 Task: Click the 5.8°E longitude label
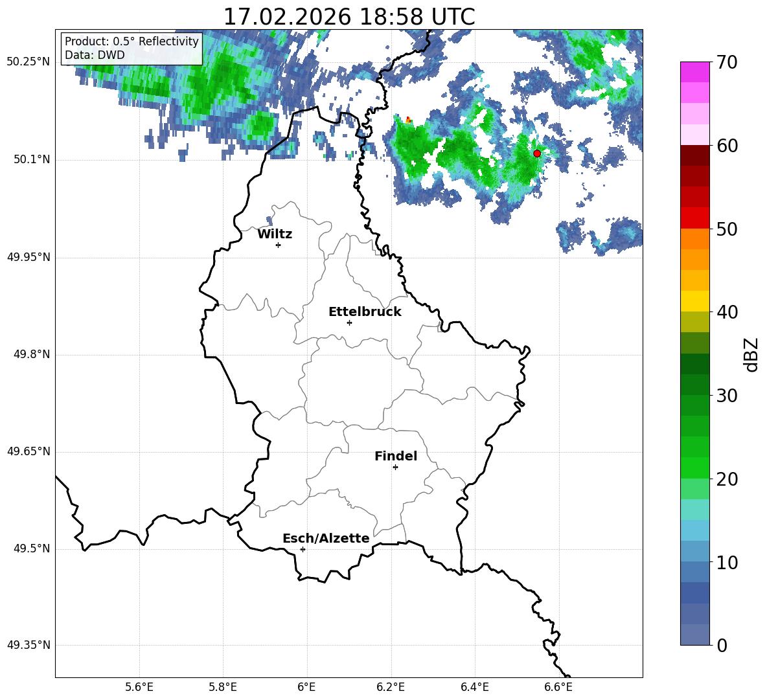pos(223,688)
